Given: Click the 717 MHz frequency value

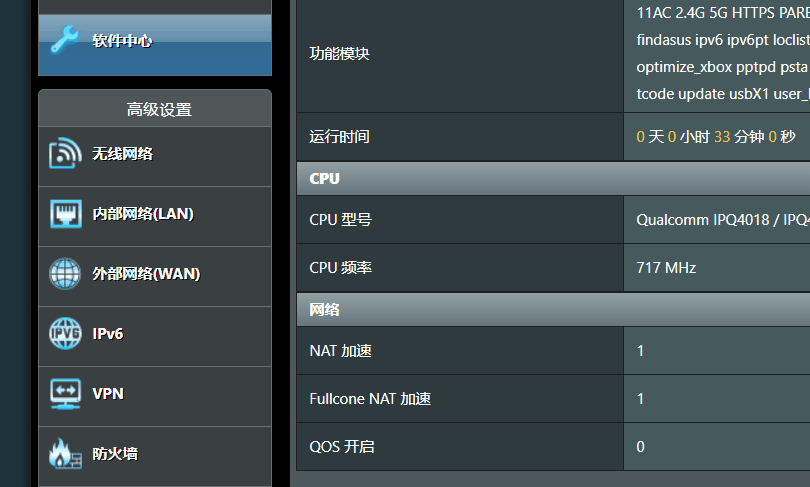Looking at the screenshot, I should coord(666,268).
